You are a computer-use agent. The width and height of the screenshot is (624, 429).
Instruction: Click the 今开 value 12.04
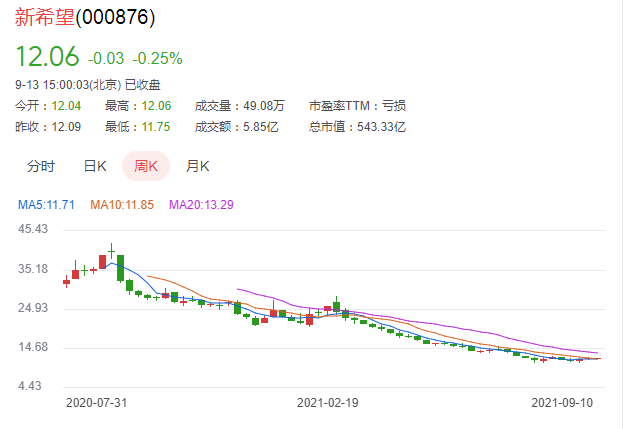click(66, 106)
